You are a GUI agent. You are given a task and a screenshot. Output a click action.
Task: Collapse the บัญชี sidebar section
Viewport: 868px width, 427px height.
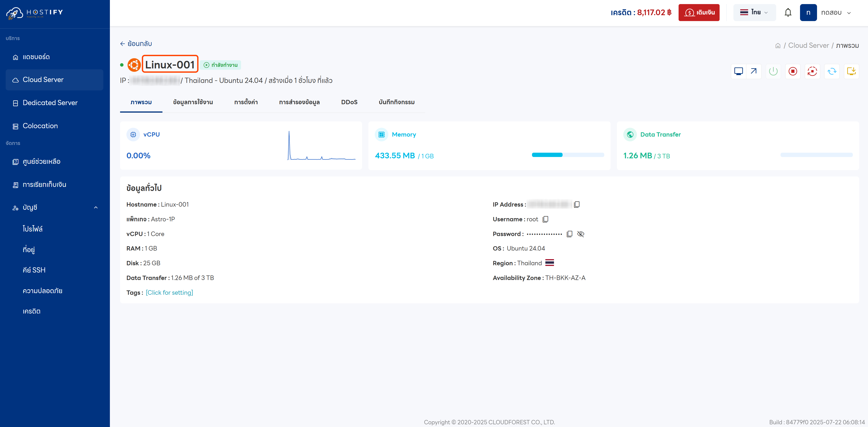point(55,207)
